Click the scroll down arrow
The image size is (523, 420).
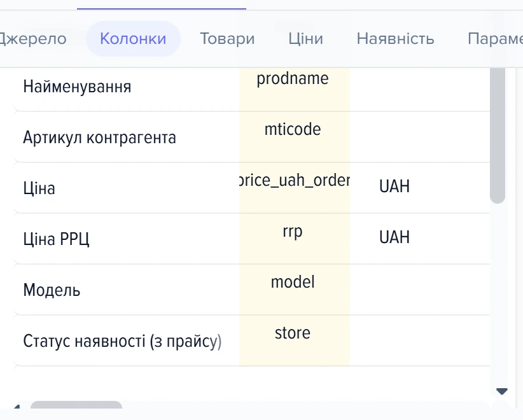coord(501,391)
